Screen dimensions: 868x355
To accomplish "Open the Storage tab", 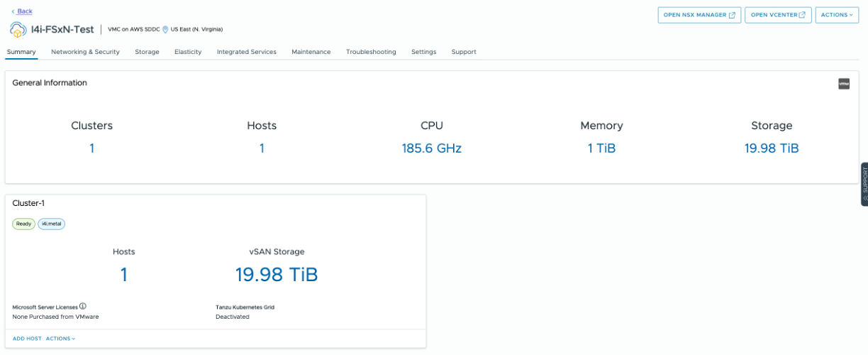I will pos(147,52).
